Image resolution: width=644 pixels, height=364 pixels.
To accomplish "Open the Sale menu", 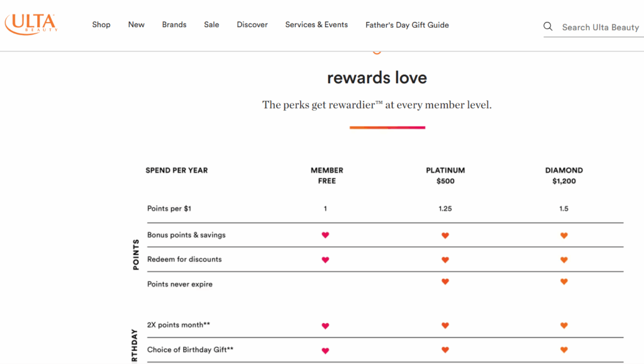I will tap(211, 25).
